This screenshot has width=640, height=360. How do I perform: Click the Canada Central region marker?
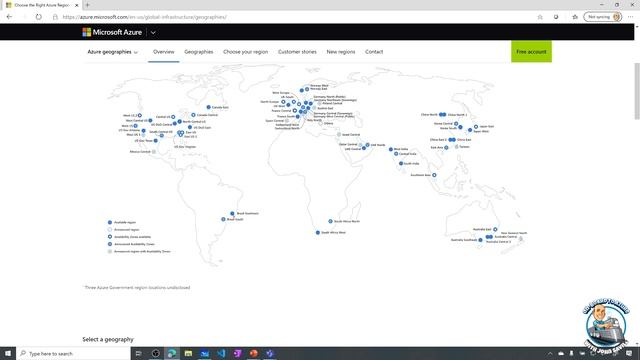(193, 115)
